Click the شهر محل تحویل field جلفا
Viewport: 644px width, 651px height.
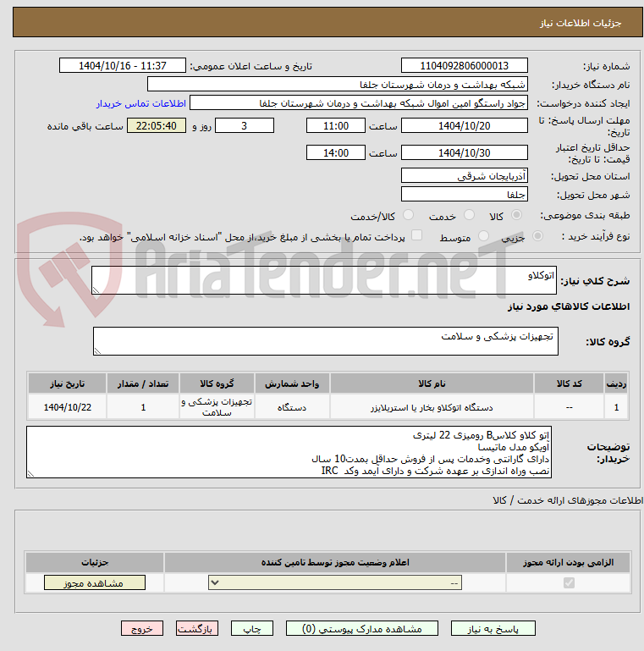465,195
